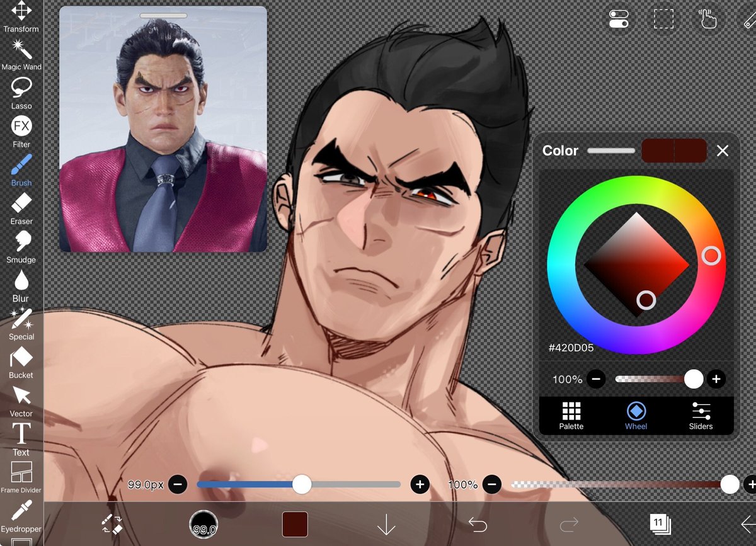The image size is (756, 546).
Task: Switch to the Wheel tab
Action: (636, 416)
